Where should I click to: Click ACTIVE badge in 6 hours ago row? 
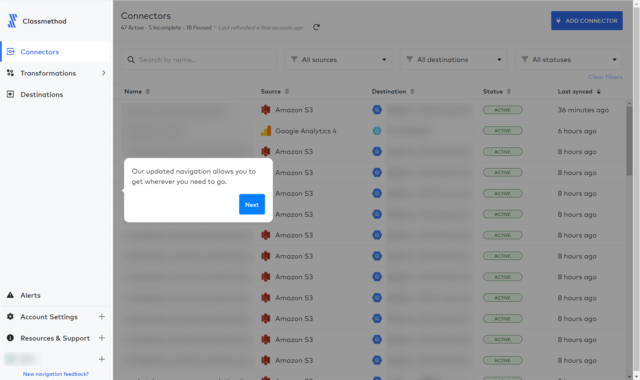pyautogui.click(x=502, y=131)
